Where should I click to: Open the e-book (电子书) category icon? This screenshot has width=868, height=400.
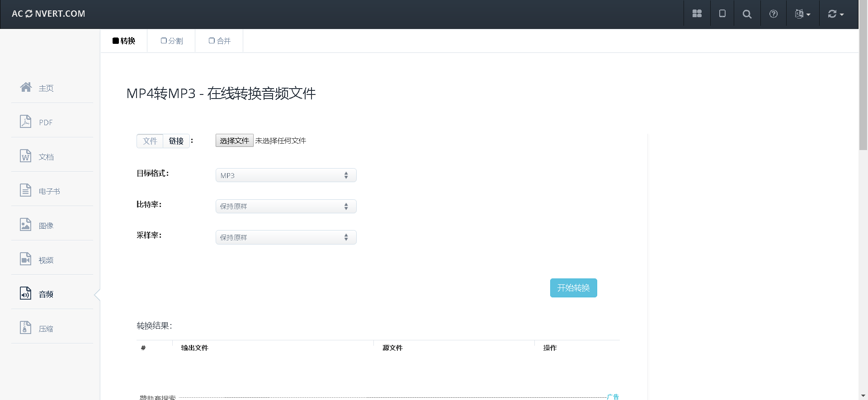pyautogui.click(x=26, y=190)
